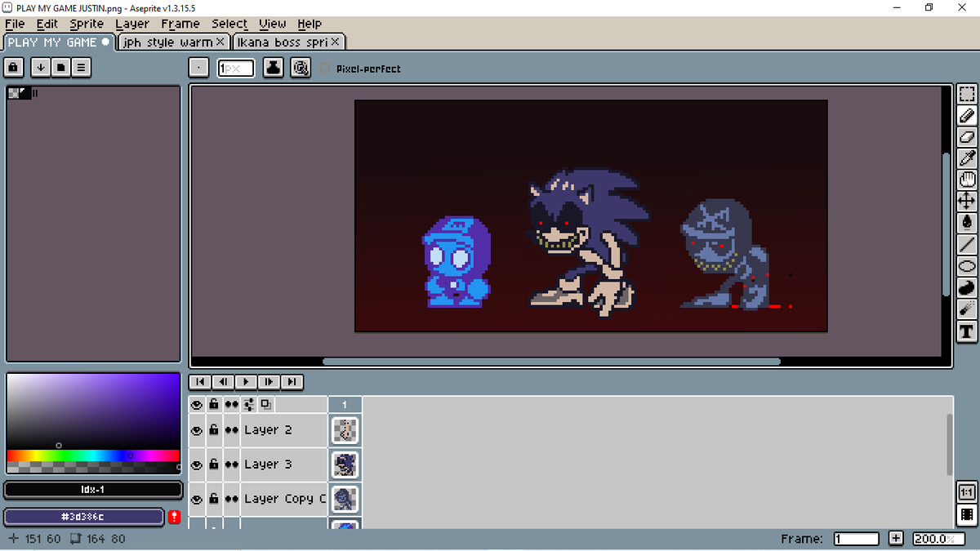Toggle lock for all layers in header

(213, 404)
